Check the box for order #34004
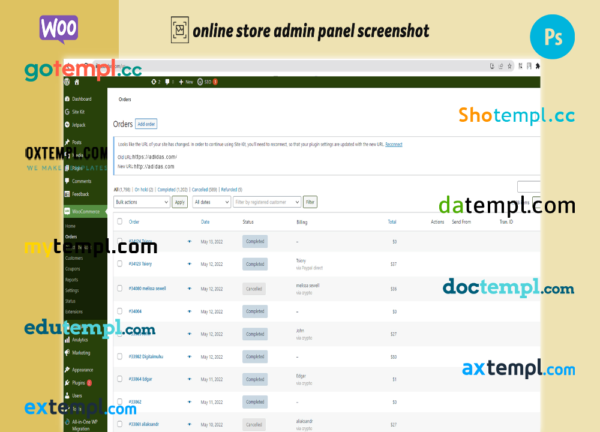The width and height of the screenshot is (600, 432). coord(120,311)
